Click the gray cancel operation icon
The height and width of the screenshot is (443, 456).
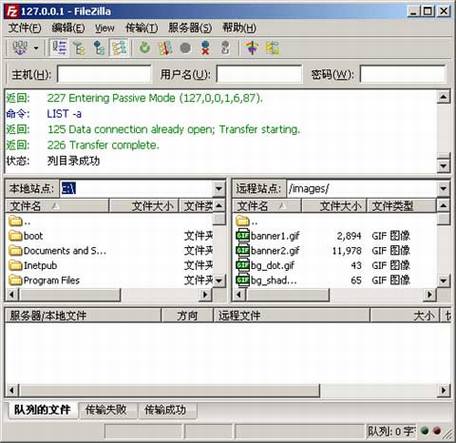(x=185, y=48)
